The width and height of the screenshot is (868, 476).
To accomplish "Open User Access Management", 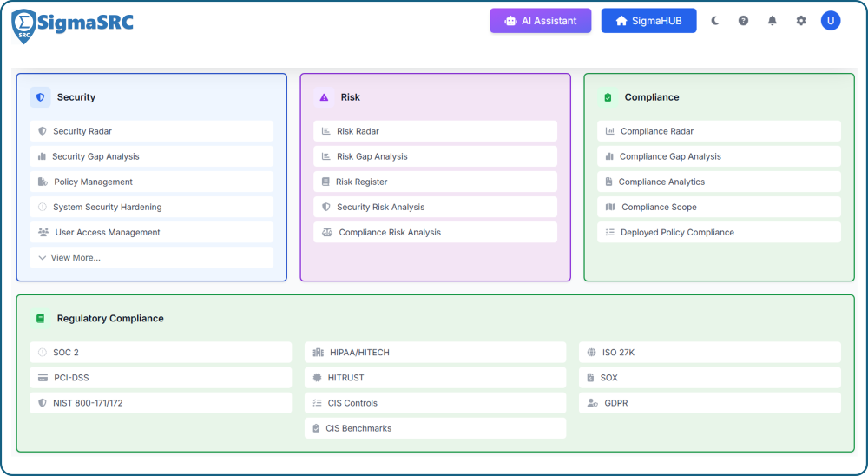I will [x=152, y=233].
